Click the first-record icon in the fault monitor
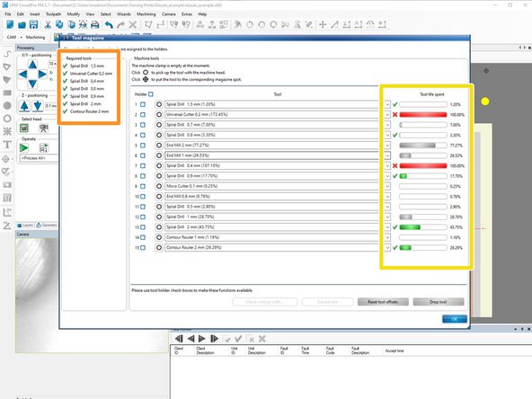This screenshot has width=532, height=399. coord(179,339)
